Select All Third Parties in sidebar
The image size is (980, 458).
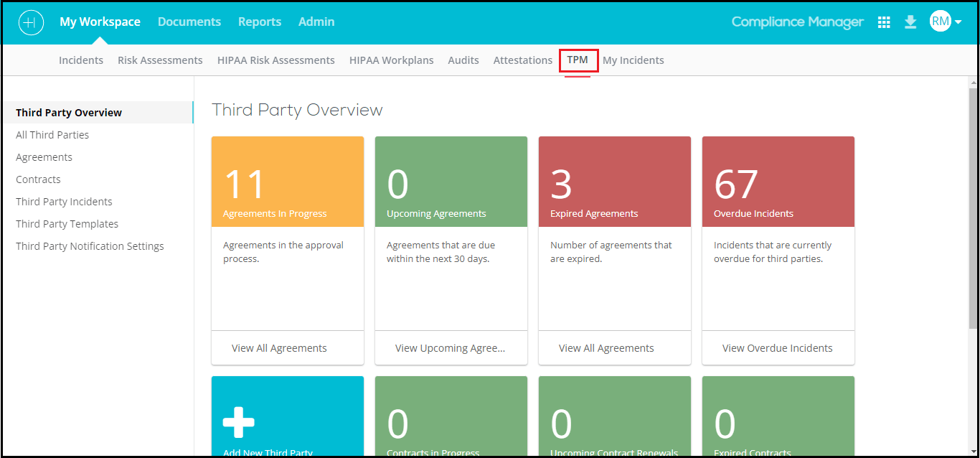(x=52, y=134)
